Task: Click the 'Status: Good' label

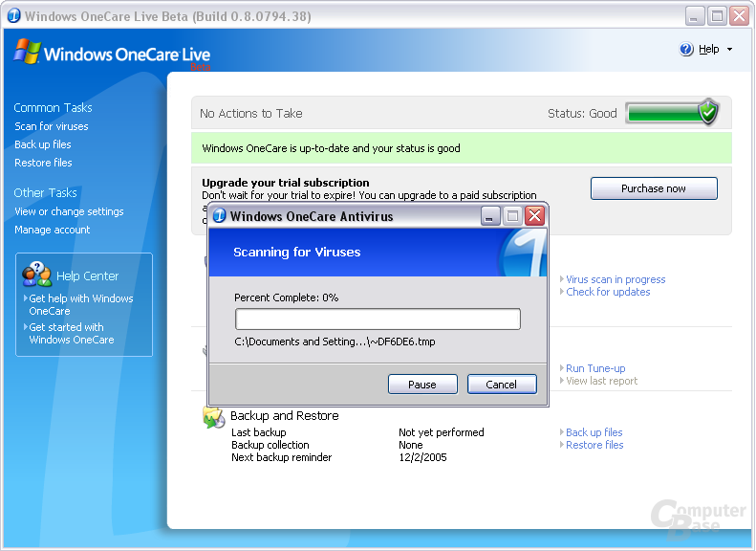Action: tap(582, 114)
